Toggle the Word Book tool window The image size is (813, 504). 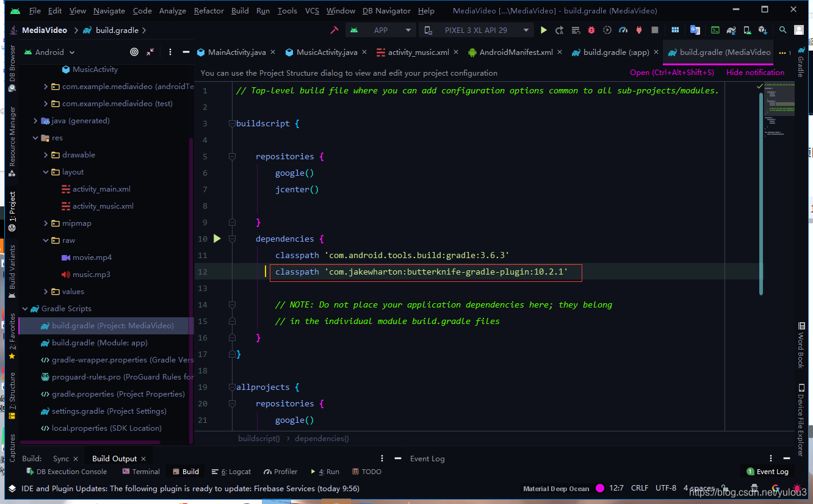(x=800, y=345)
